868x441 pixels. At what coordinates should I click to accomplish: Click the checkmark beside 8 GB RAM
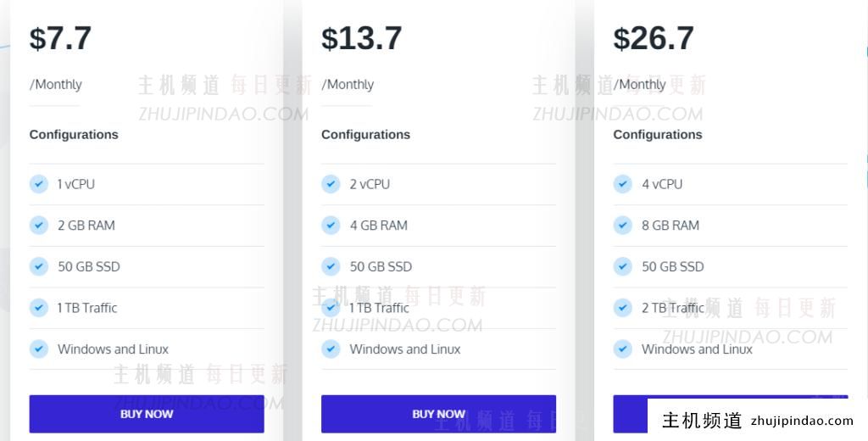coord(622,225)
